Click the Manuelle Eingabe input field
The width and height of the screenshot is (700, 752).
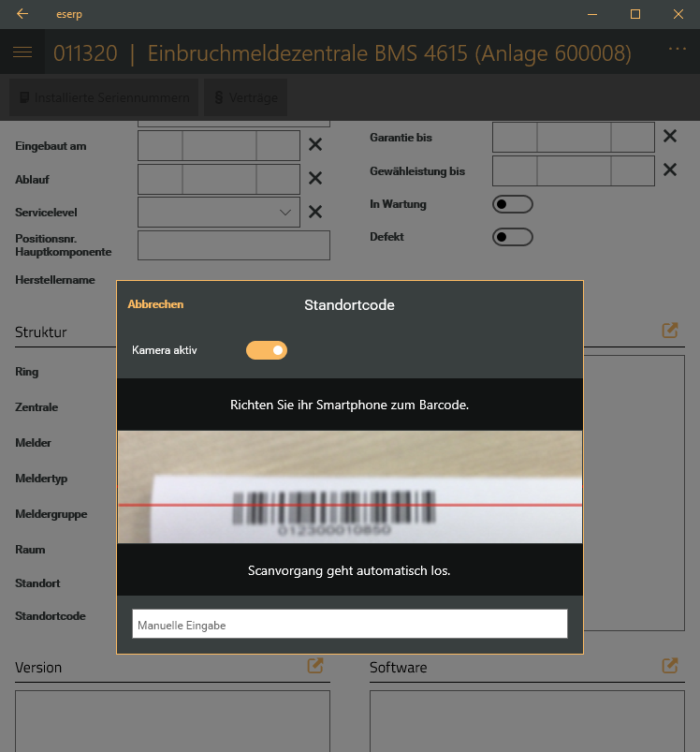tap(349, 625)
